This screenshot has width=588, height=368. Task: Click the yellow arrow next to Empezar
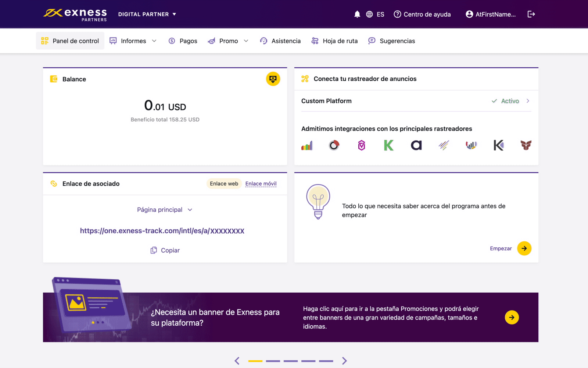coord(524,248)
